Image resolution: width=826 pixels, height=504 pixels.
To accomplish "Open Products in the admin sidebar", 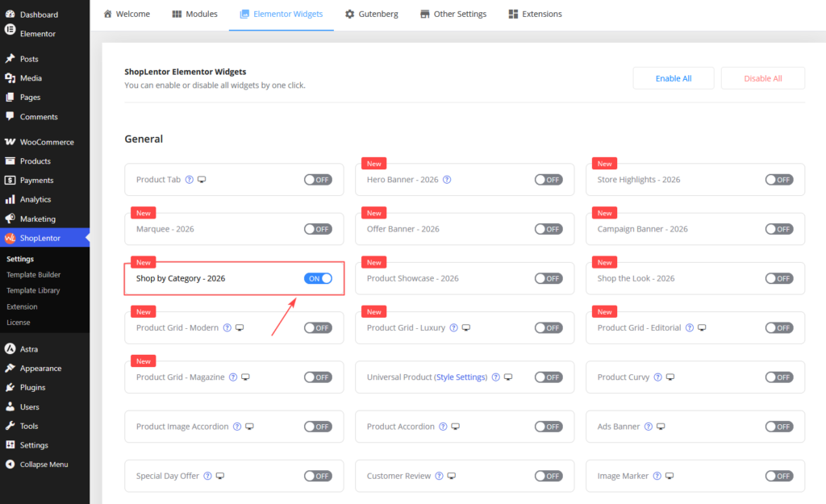I will (45, 161).
